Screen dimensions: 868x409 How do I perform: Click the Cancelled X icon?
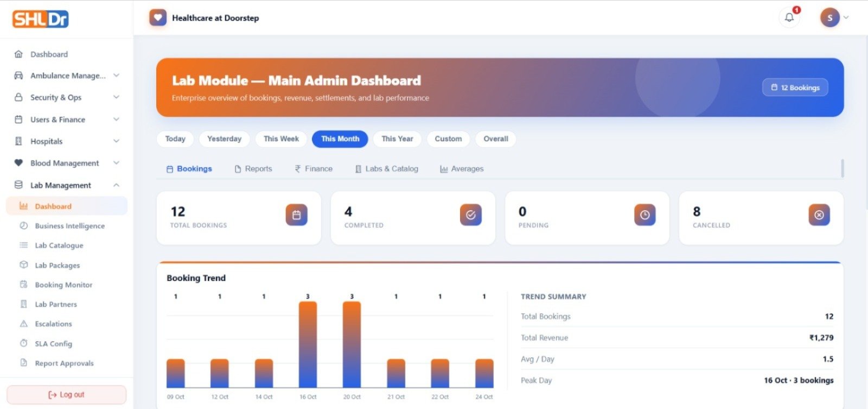click(819, 215)
